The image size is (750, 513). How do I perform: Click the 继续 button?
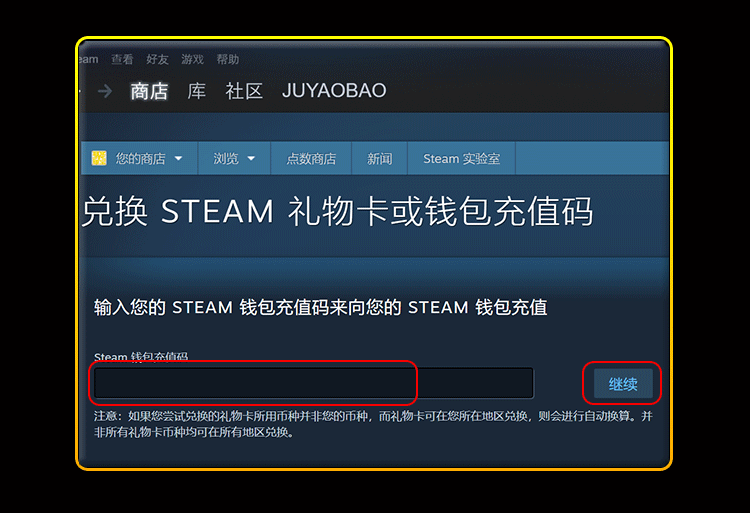click(x=623, y=383)
